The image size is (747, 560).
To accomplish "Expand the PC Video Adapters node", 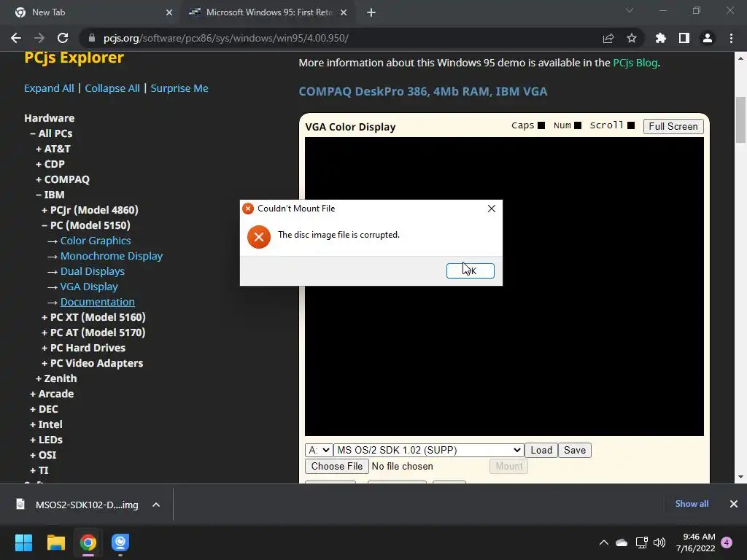I will pos(92,363).
